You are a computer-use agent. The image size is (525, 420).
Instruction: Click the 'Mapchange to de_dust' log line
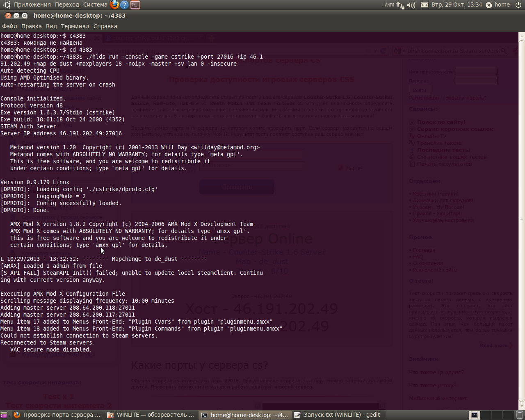pos(104,259)
